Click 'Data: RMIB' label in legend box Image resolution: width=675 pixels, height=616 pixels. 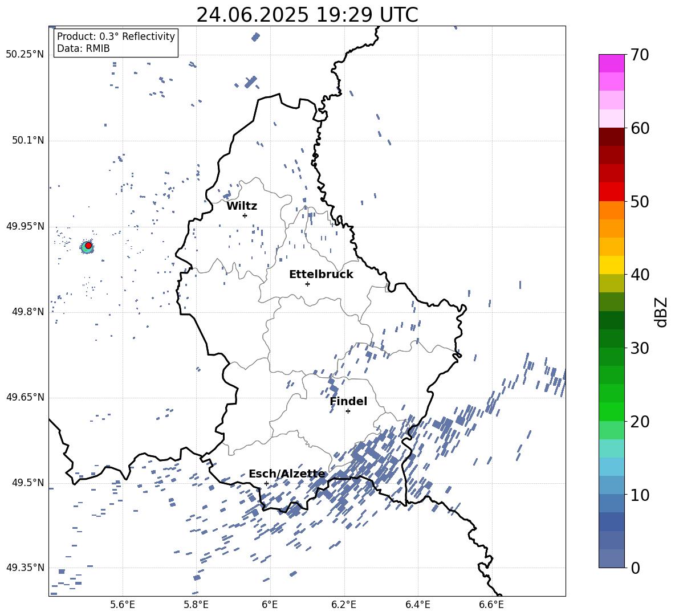point(83,48)
